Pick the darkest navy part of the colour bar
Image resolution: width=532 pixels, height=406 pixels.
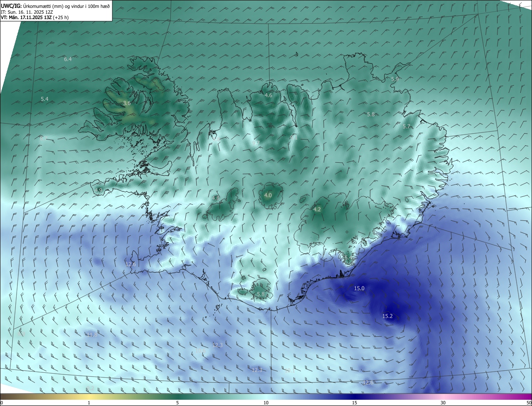(x=355, y=397)
